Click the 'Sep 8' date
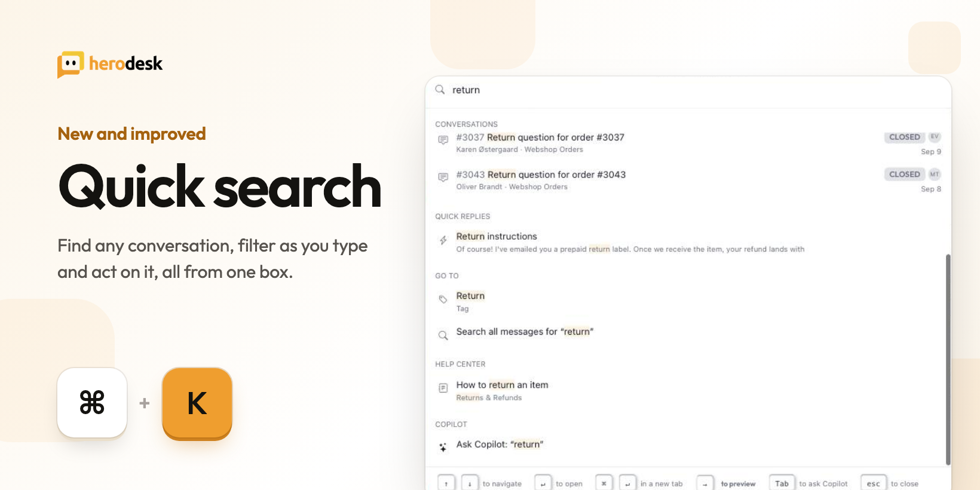The image size is (980, 490). click(x=931, y=189)
